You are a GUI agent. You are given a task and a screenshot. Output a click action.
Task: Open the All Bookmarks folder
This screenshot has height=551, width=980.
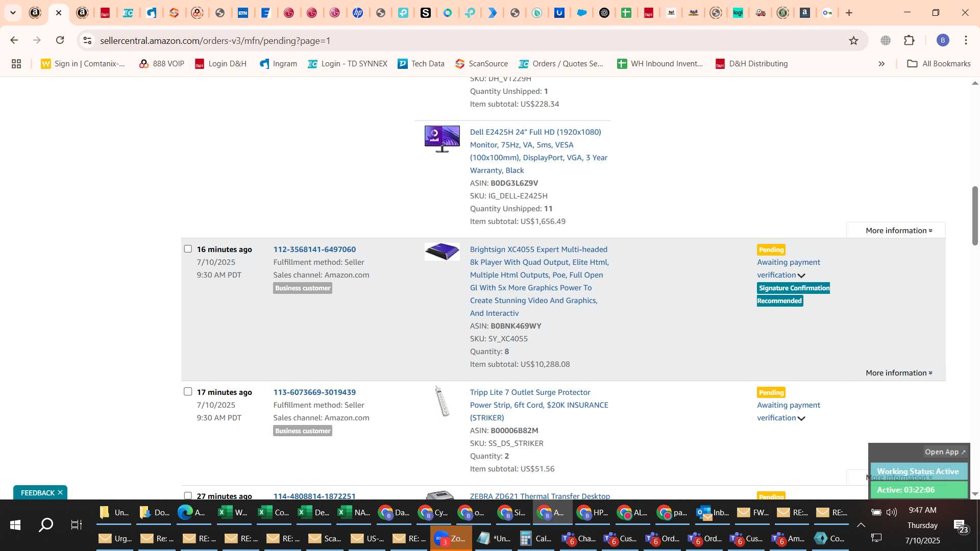[x=939, y=64]
